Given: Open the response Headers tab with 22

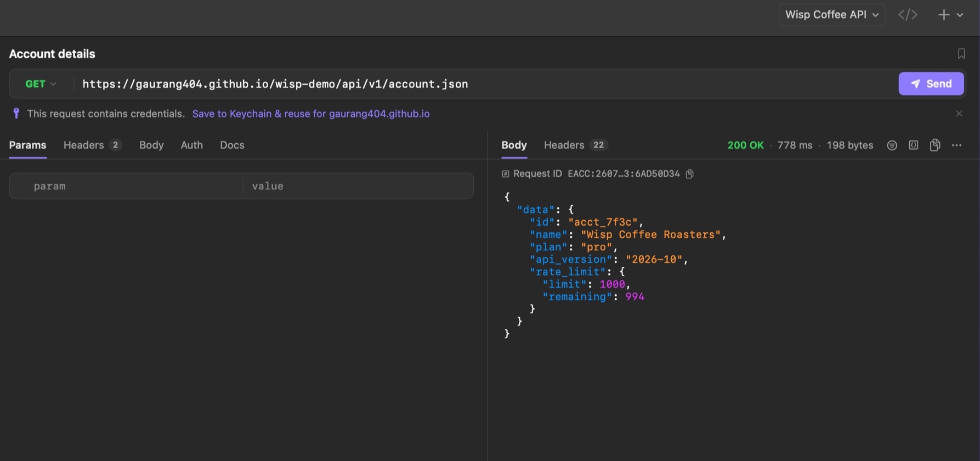Looking at the screenshot, I should click(x=575, y=145).
